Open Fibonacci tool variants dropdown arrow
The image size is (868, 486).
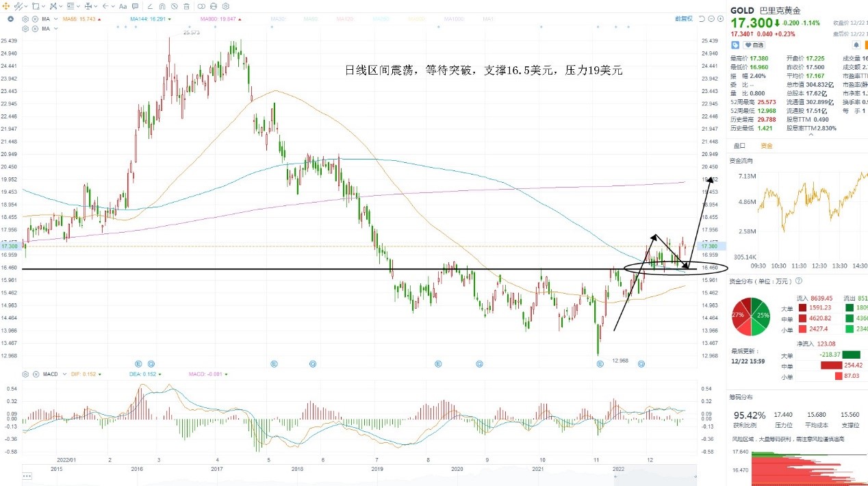pyautogui.click(x=78, y=6)
